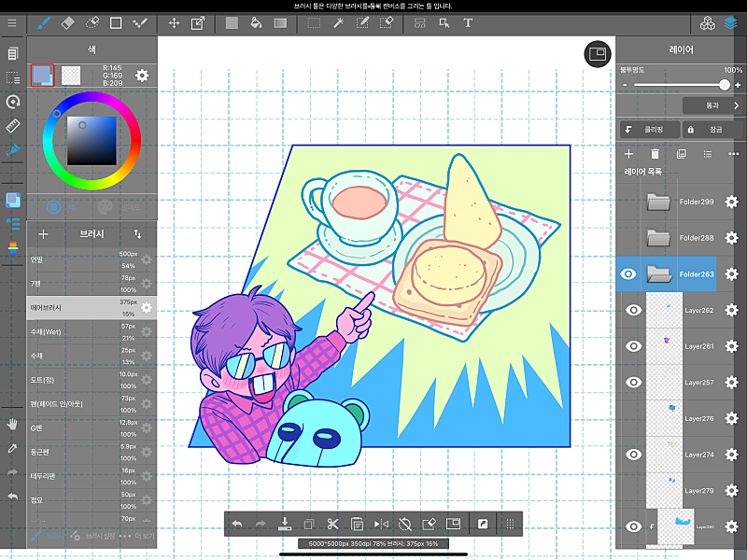Viewport: 747px width, 560px height.
Task: Add a new layer with plus icon
Action: [x=628, y=153]
